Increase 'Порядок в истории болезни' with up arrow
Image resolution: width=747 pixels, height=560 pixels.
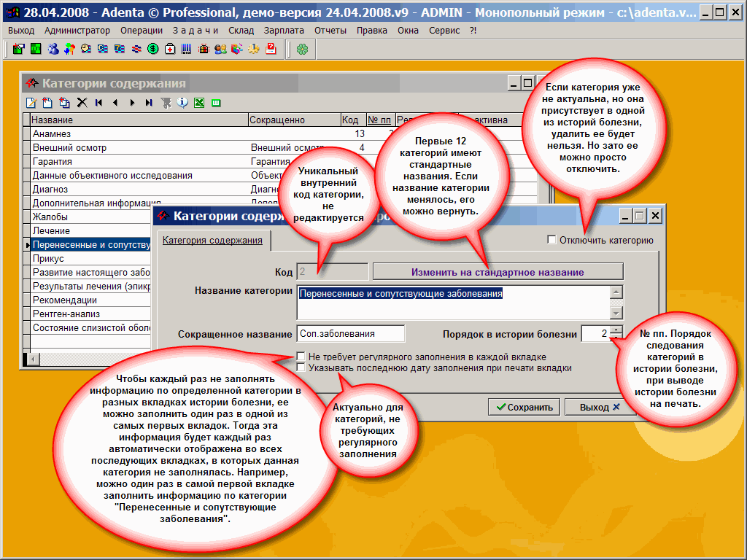pyautogui.click(x=616, y=330)
